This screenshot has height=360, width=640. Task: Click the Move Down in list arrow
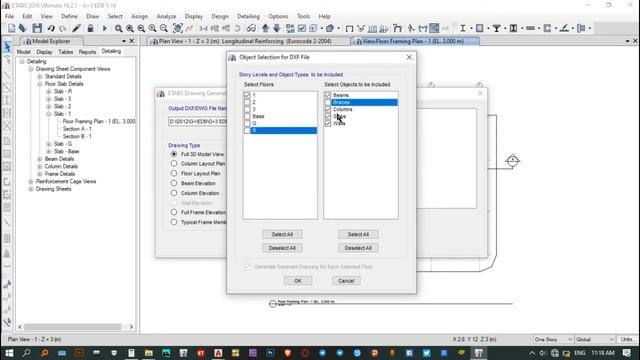tap(277, 28)
